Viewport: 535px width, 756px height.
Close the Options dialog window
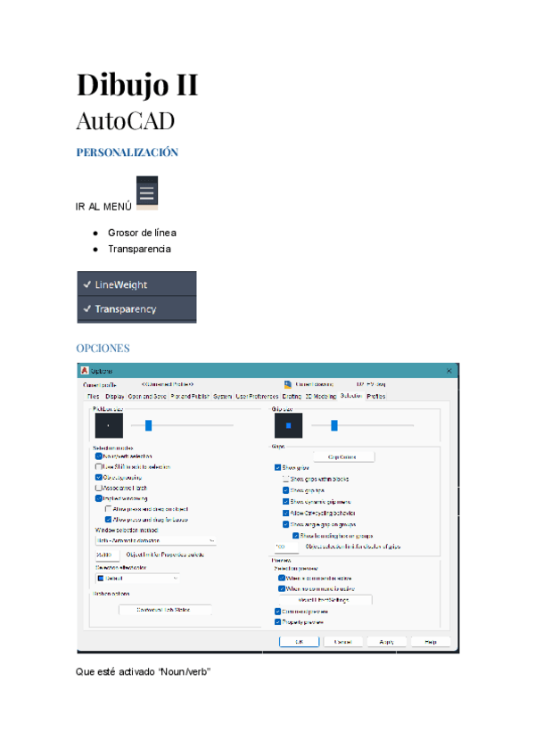pyautogui.click(x=449, y=371)
